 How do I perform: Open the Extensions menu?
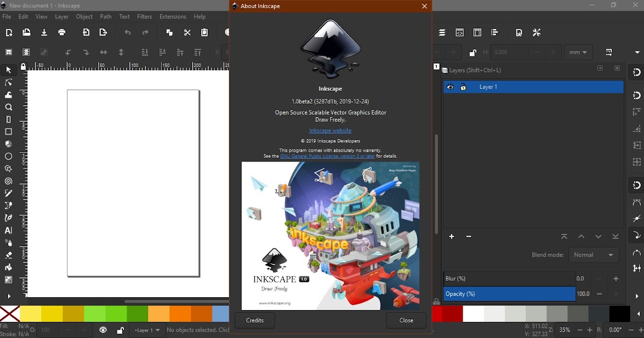coord(173,17)
